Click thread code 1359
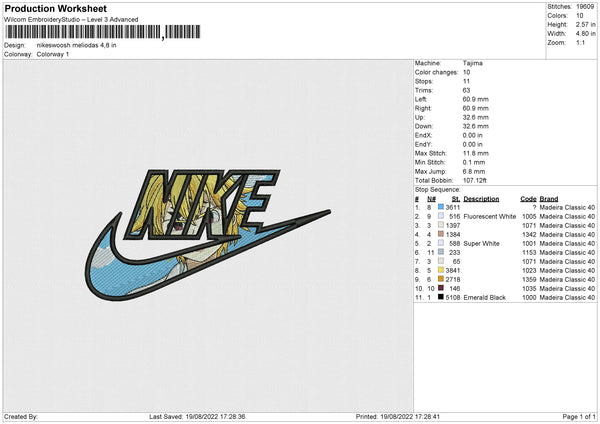Screen dimensions: 600x424 529,279
